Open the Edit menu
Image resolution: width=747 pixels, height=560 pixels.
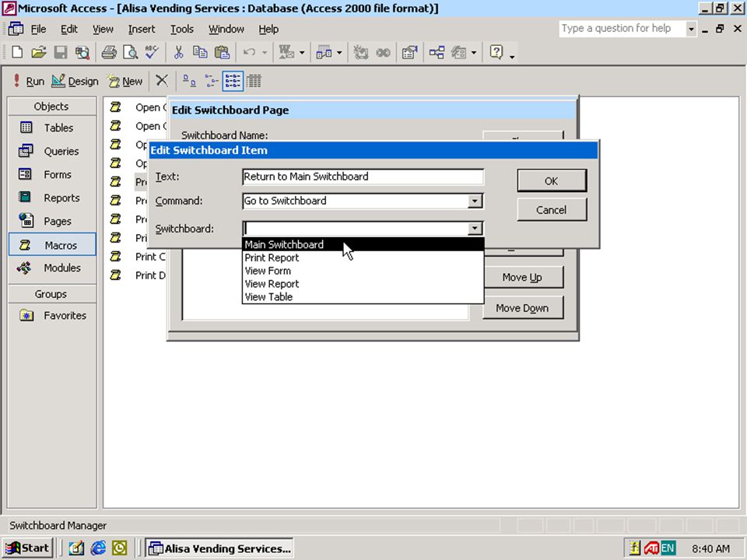69,29
